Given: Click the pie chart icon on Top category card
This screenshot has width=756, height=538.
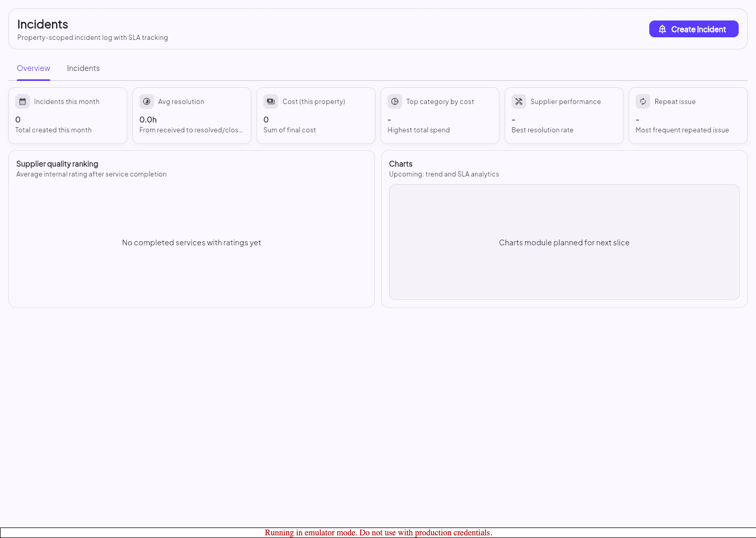Looking at the screenshot, I should [x=395, y=101].
